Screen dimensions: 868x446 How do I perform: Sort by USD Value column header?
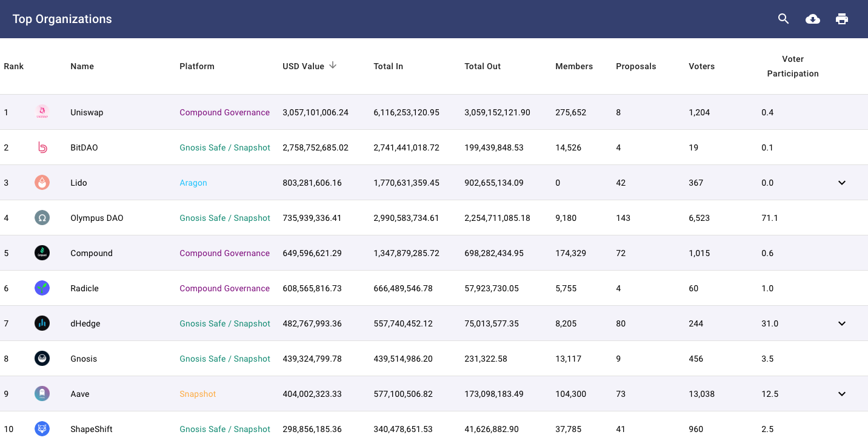[303, 66]
